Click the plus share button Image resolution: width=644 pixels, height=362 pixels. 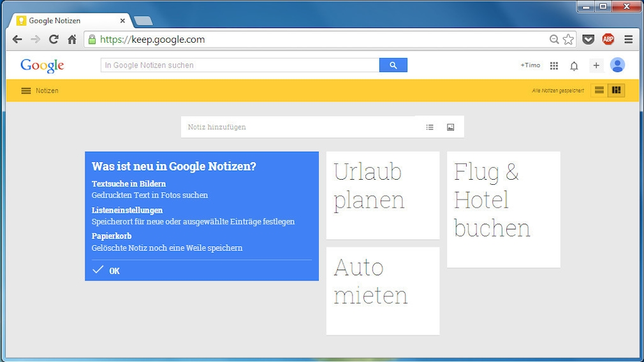coord(596,65)
